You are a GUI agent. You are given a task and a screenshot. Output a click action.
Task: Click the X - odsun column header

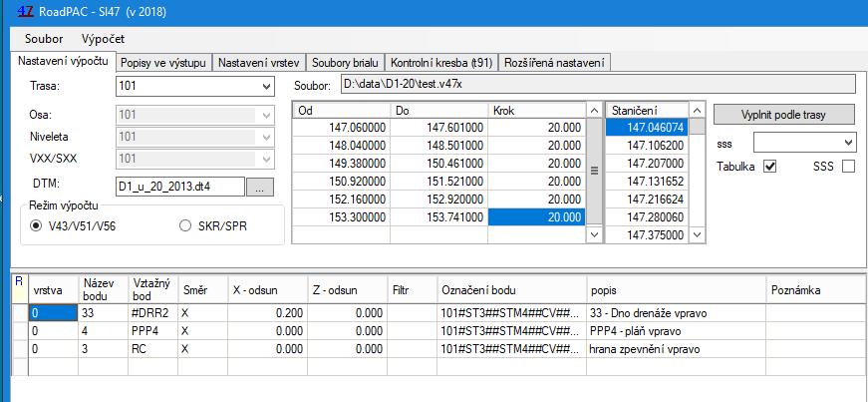click(x=267, y=289)
